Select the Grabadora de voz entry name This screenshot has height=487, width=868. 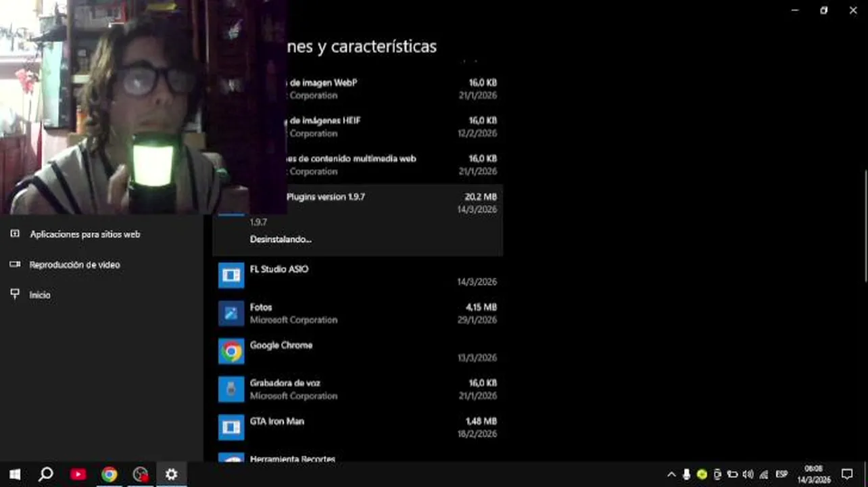(285, 383)
